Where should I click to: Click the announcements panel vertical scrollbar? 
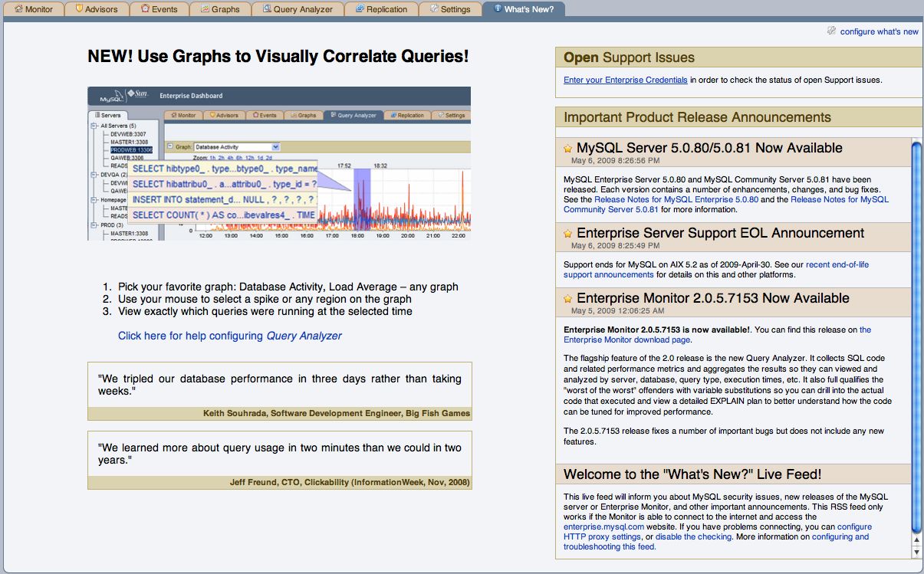916,337
